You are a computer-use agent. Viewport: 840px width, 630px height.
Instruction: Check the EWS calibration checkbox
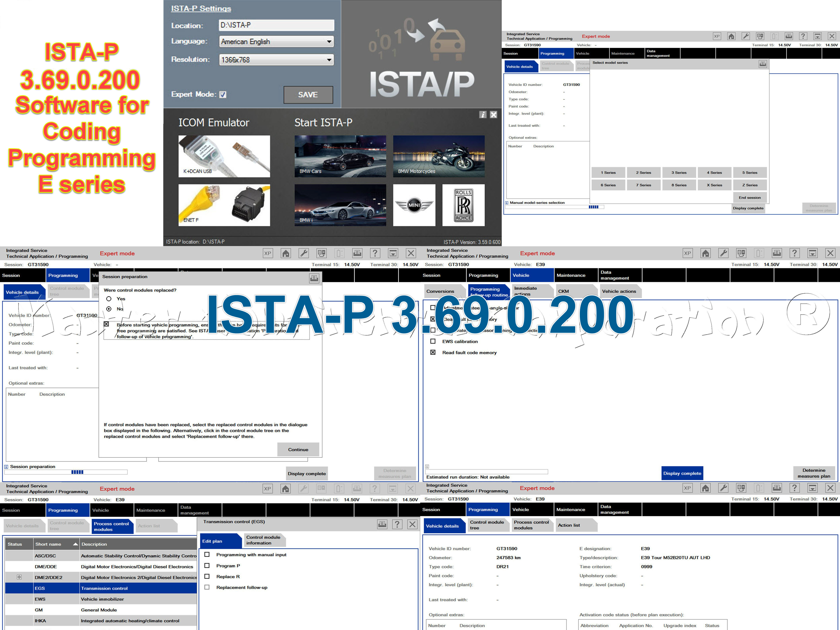click(433, 341)
